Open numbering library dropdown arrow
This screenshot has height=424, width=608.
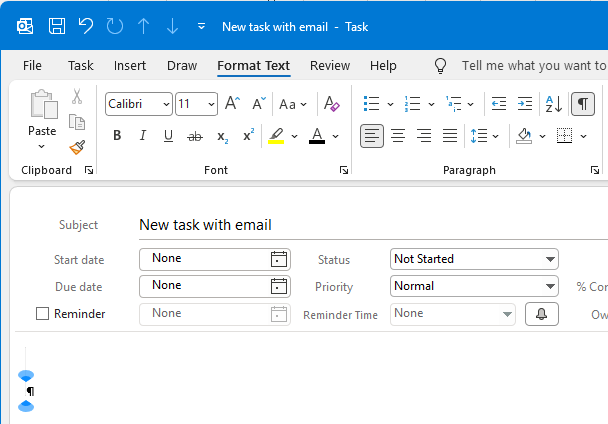pyautogui.click(x=431, y=104)
